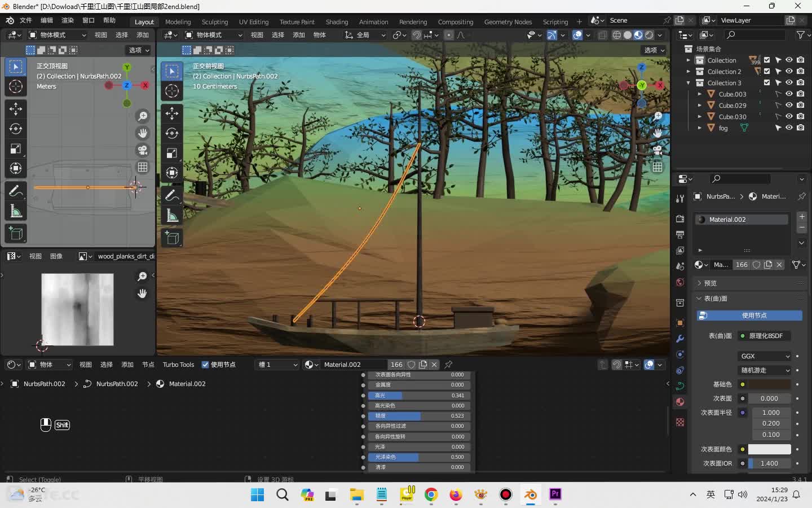
Task: Open the Modifier wrench properties tab
Action: pyautogui.click(x=680, y=339)
